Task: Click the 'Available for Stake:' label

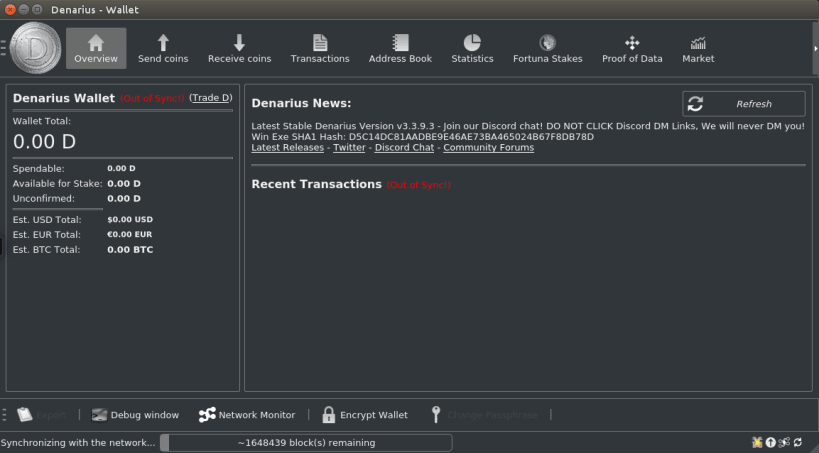Action: [x=57, y=183]
